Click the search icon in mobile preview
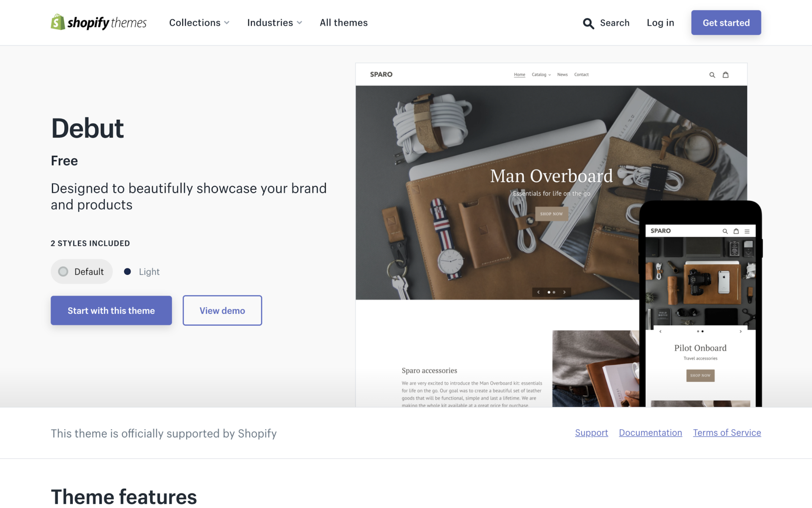The height and width of the screenshot is (508, 812). [725, 231]
